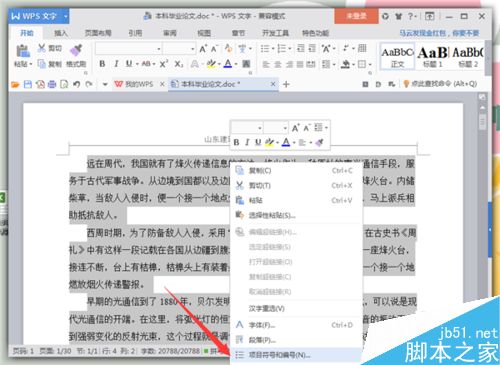Toggle Italic in the floating mini toolbar

click(x=247, y=143)
